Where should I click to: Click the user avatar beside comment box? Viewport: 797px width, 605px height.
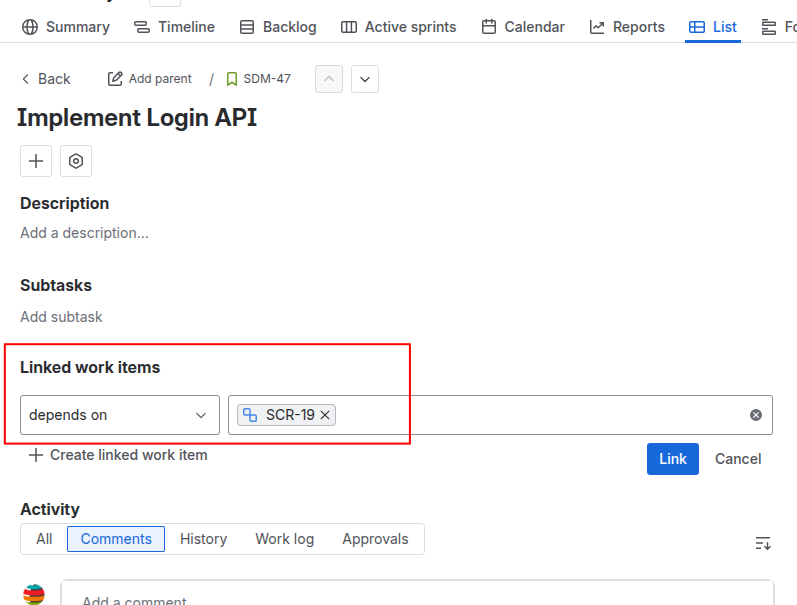(34, 594)
